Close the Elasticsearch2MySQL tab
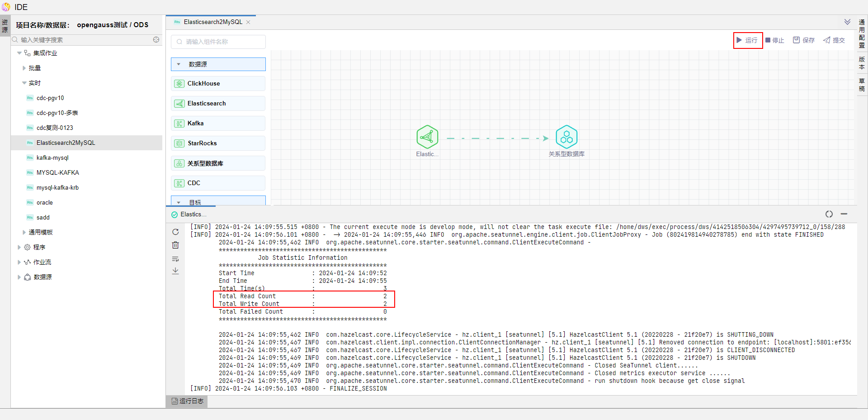Screen dimensions: 868x420 pos(248,22)
